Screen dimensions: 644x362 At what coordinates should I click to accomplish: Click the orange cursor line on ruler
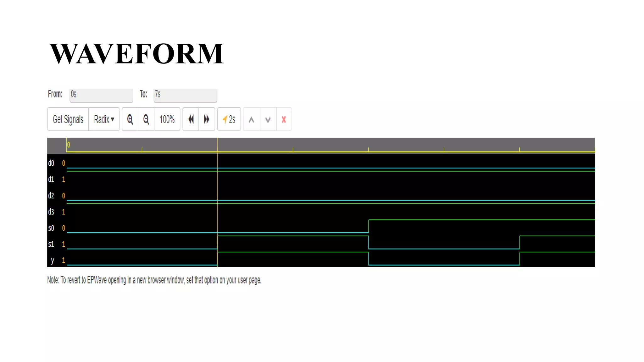(217, 145)
